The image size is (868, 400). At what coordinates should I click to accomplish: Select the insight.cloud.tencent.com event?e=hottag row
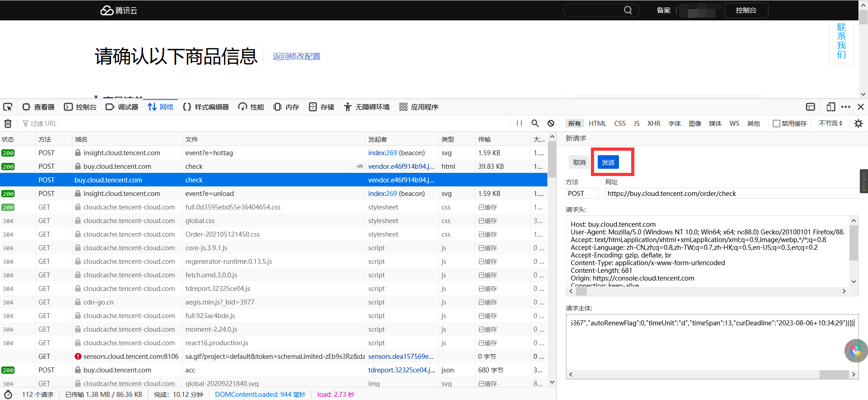pyautogui.click(x=273, y=153)
